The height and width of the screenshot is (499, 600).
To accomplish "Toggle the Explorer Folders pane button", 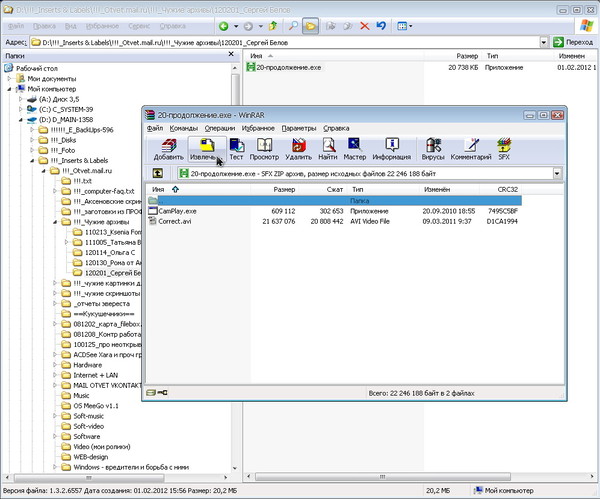I will click(310, 26).
